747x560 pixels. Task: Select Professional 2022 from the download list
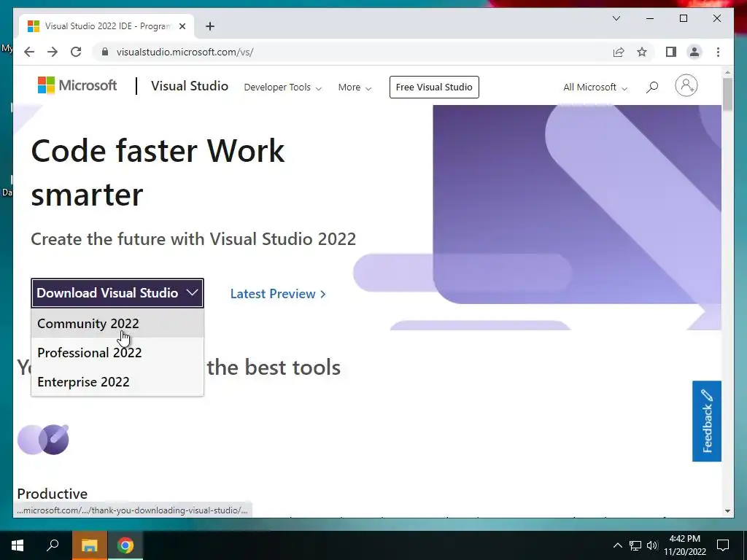[x=117, y=352]
